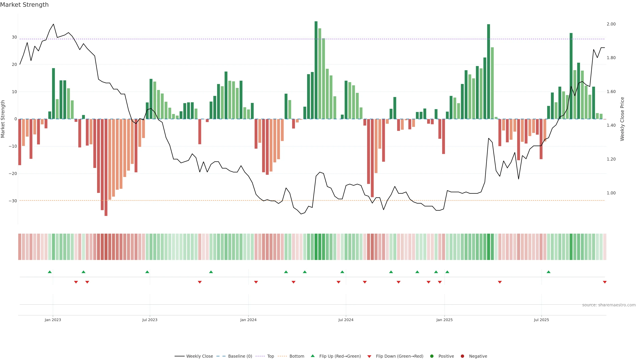644x362 pixels.
Task: Click the source: sharemaestro.com text
Action: point(609,305)
